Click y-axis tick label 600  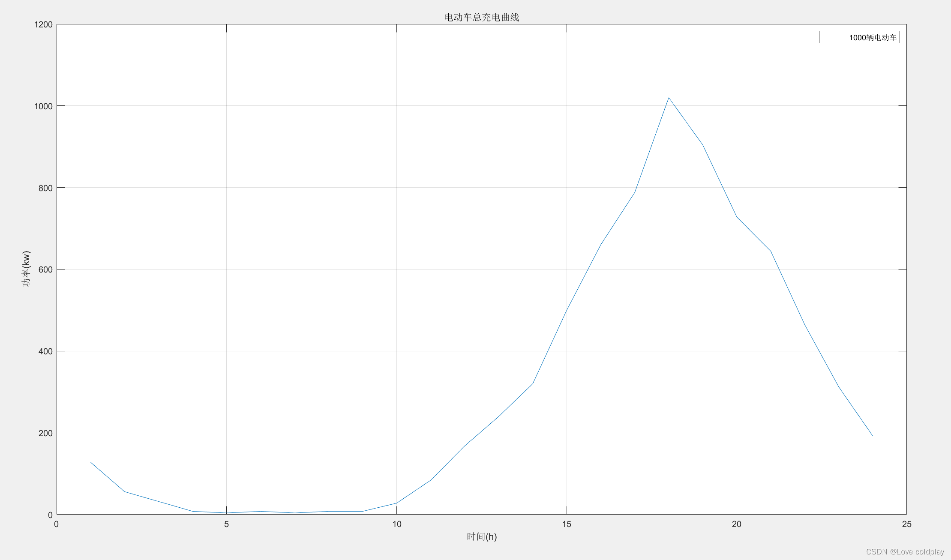[46, 270]
